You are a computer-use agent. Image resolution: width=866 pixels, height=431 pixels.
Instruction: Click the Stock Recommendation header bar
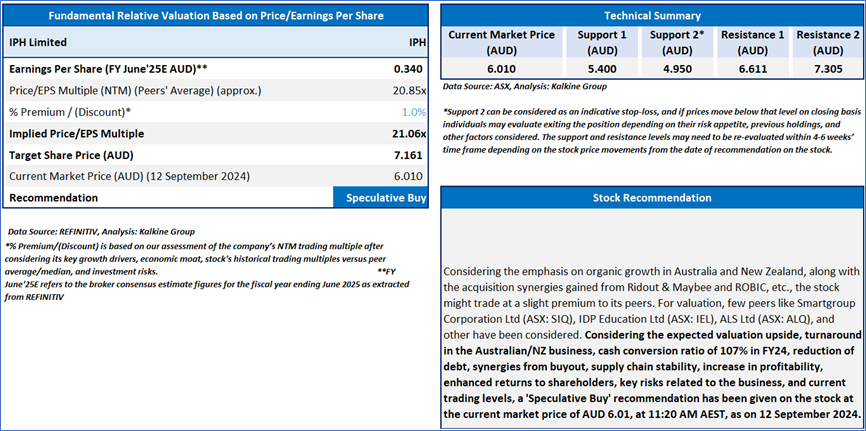point(651,199)
